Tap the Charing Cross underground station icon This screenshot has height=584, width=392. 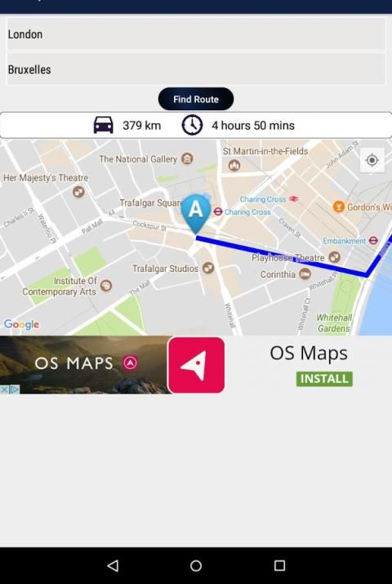point(218,212)
